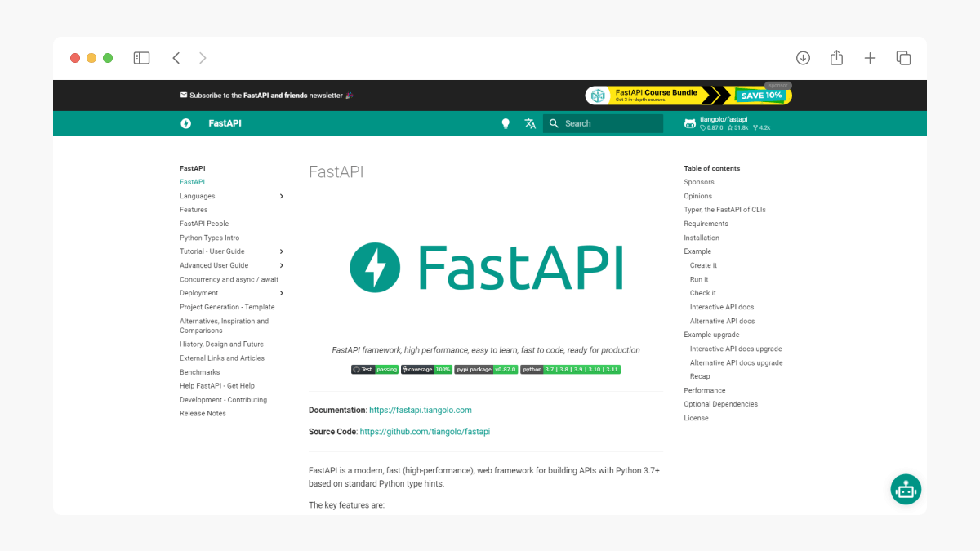Go to FastAPI People page
The image size is (980, 551).
point(204,224)
